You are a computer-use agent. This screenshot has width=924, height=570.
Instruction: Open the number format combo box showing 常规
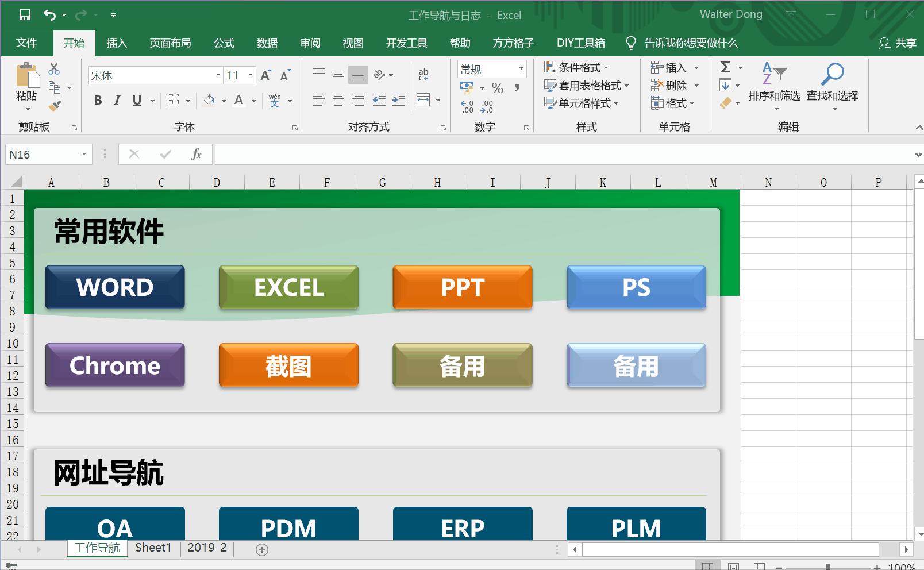pos(491,68)
